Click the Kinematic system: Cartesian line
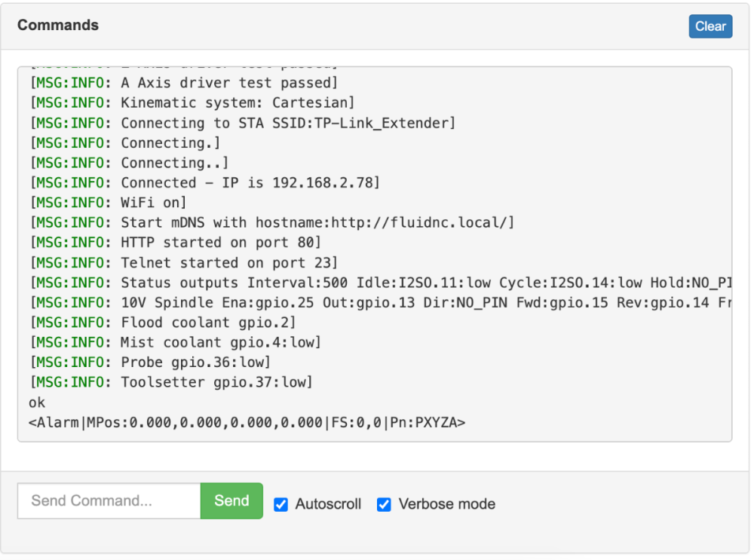Viewport: 754px width, 560px height. (192, 103)
